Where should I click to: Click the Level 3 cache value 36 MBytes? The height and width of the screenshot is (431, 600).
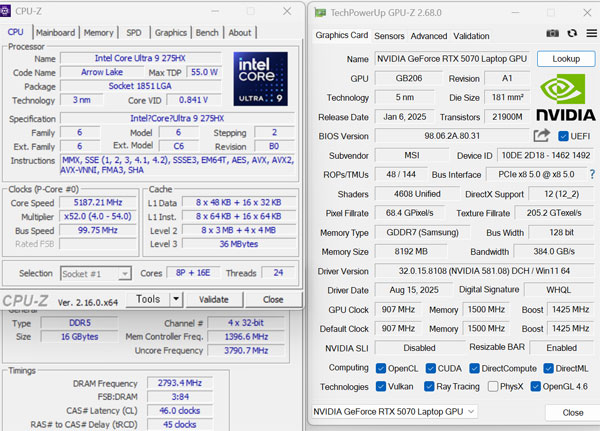(239, 244)
